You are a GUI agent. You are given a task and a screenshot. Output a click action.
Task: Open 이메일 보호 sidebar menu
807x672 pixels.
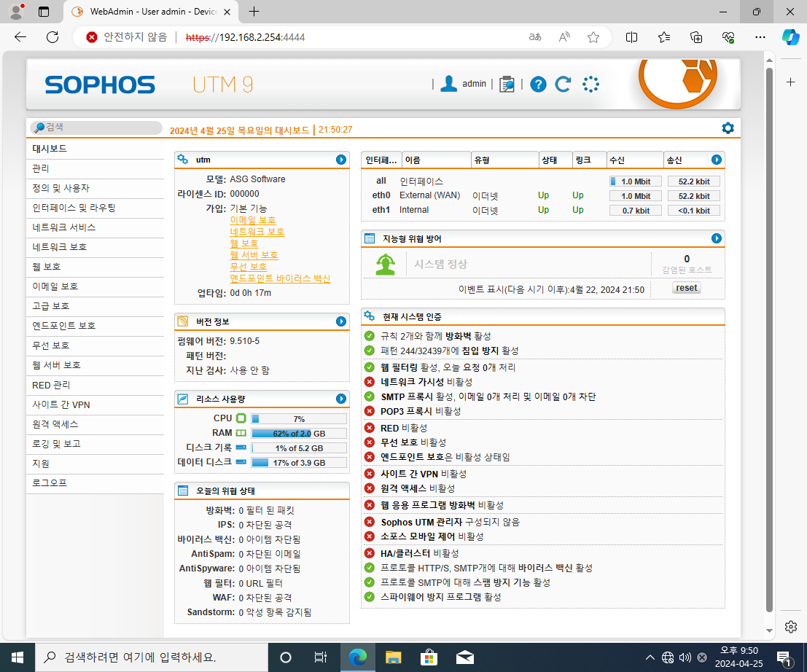coord(95,286)
